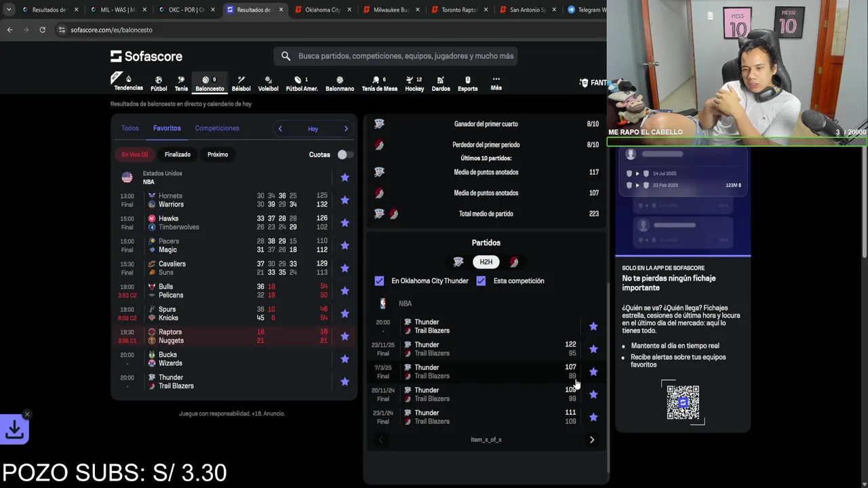Screen dimensions: 868x488
Task: Open Tenis de Mesa section
Action: pyautogui.click(x=380, y=83)
